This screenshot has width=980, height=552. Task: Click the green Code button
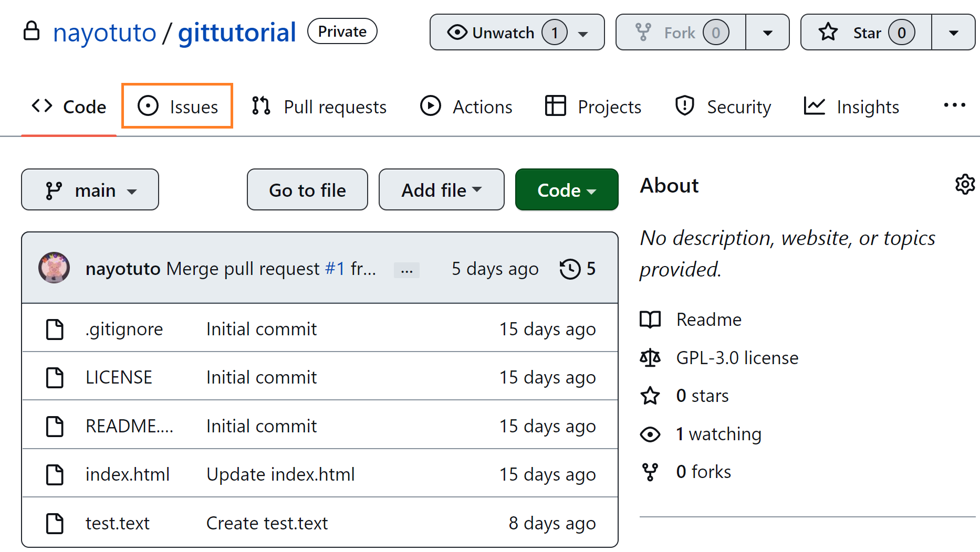(566, 190)
